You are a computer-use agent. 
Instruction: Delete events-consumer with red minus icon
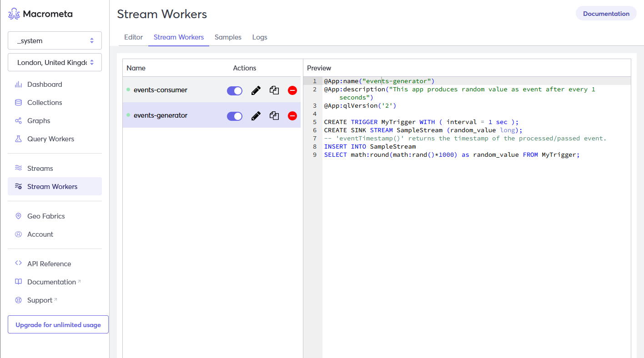coord(292,90)
